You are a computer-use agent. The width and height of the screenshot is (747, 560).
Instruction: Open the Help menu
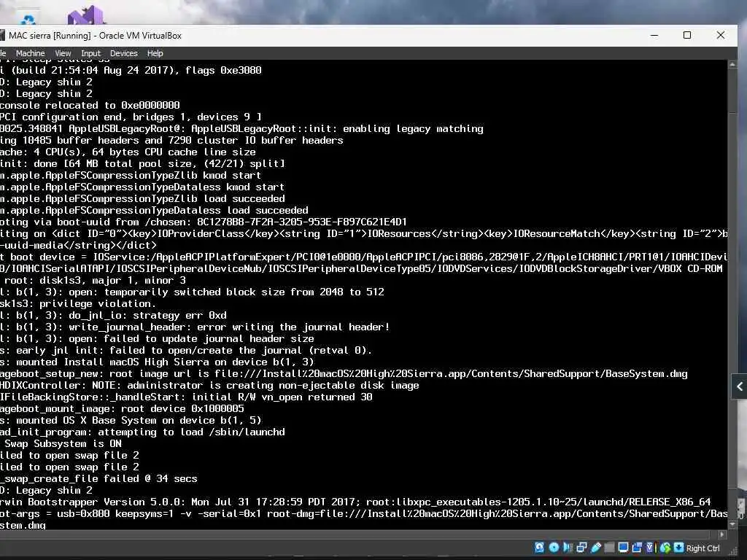coord(155,53)
